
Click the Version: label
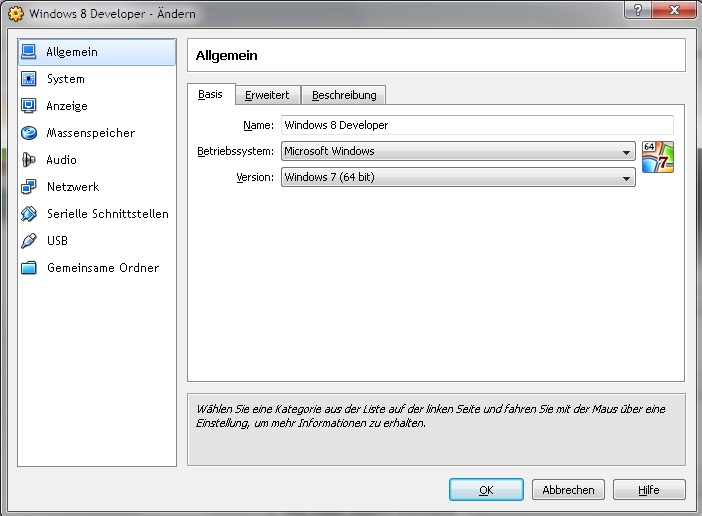(255, 177)
